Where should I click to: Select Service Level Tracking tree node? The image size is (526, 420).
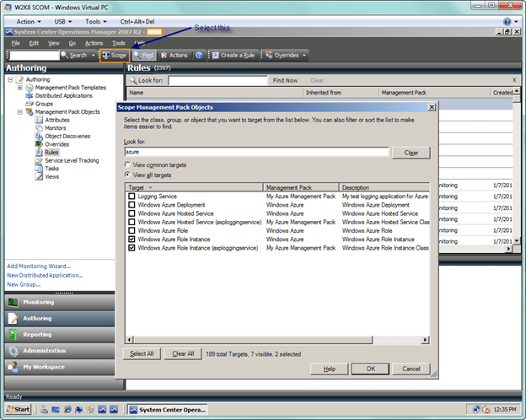tap(72, 160)
